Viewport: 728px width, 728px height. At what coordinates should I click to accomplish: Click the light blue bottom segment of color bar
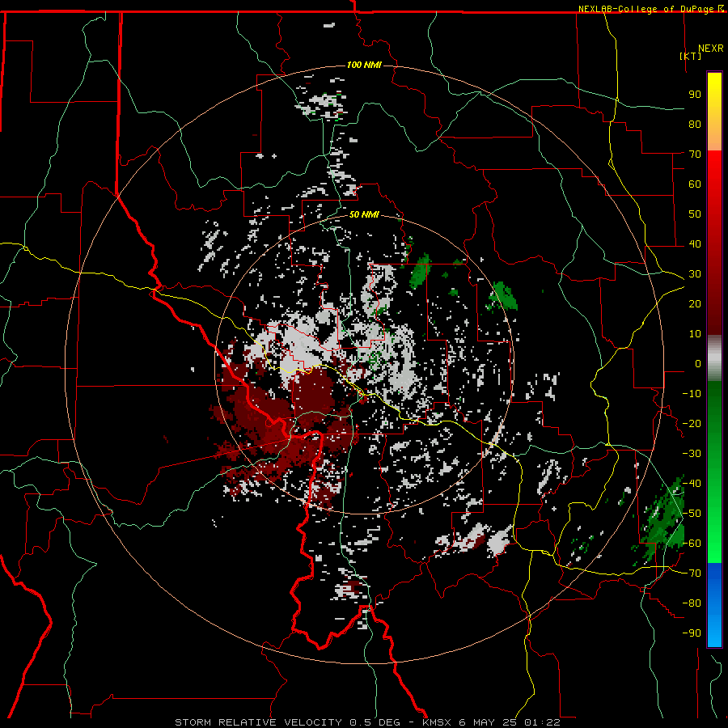coord(714,633)
